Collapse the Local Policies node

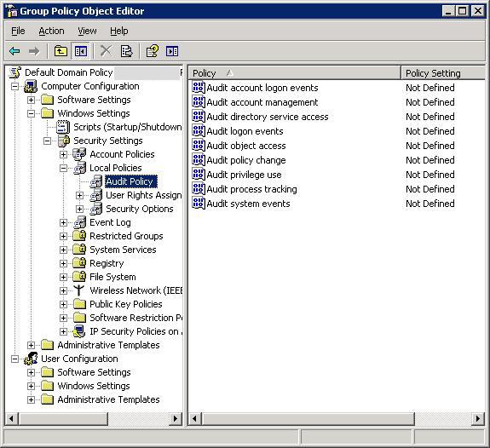click(x=63, y=168)
